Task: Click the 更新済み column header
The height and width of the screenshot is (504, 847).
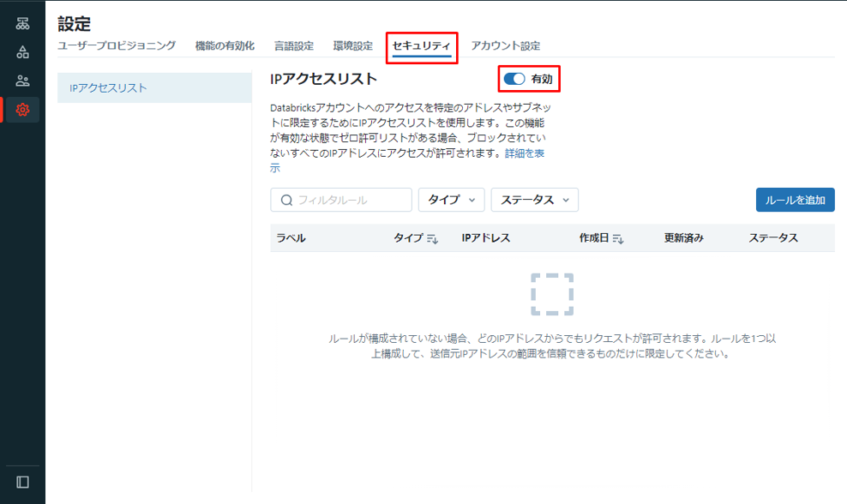Action: pyautogui.click(x=684, y=238)
